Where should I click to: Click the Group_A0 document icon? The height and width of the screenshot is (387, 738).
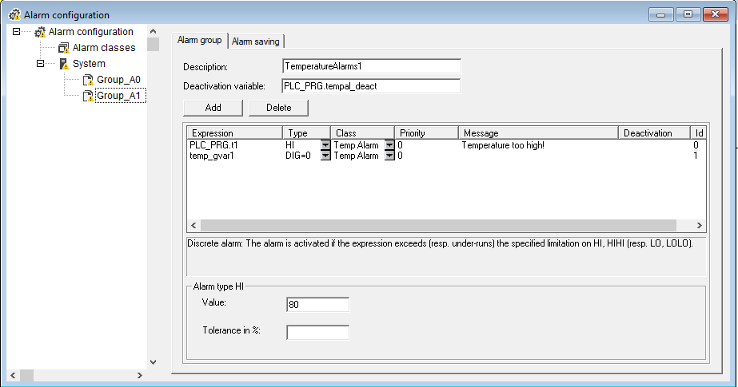click(88, 80)
